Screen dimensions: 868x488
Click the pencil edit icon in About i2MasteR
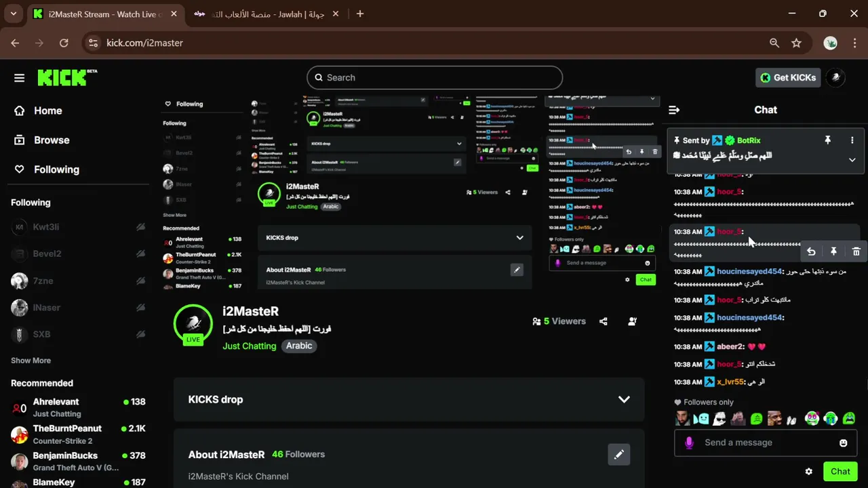(618, 455)
